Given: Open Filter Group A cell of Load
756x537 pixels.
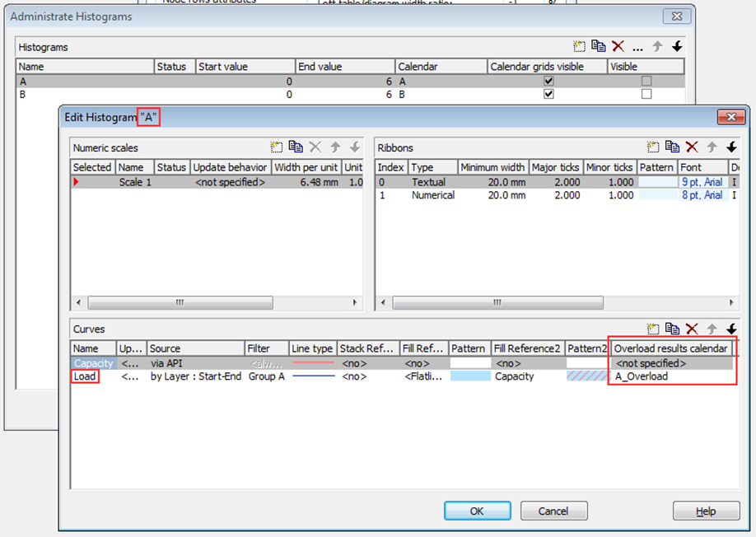Looking at the screenshot, I should pyautogui.click(x=267, y=376).
